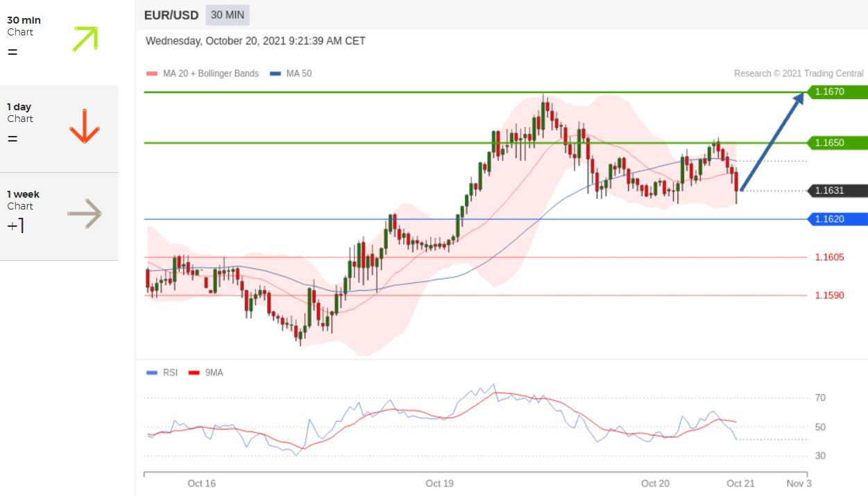Click the RSI legend label
The height and width of the screenshot is (496, 868).
(x=170, y=373)
